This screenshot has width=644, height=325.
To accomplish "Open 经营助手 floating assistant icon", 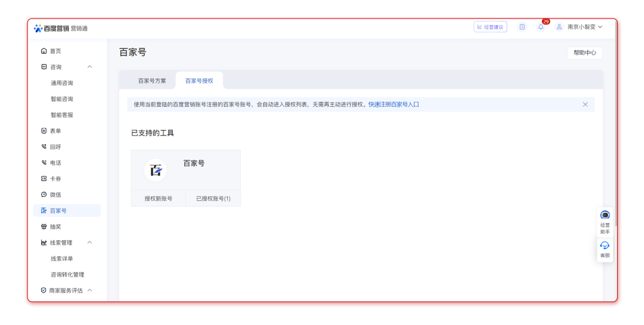I will click(x=605, y=215).
